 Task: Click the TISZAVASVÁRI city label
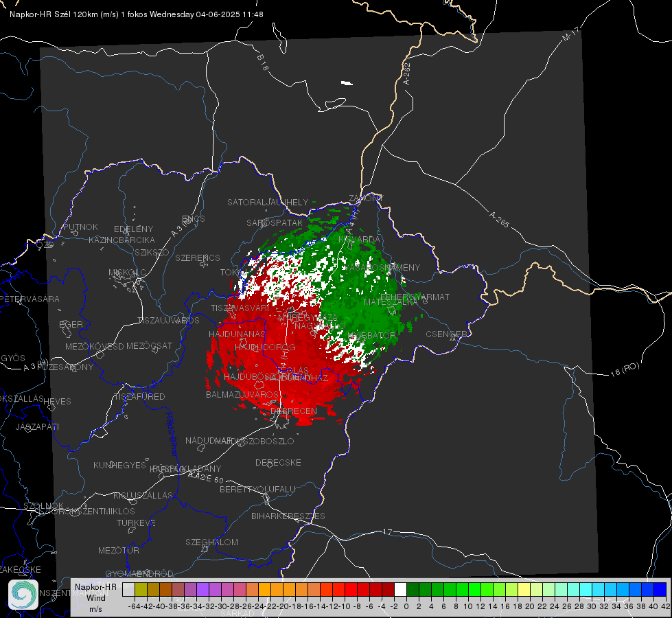(x=240, y=308)
